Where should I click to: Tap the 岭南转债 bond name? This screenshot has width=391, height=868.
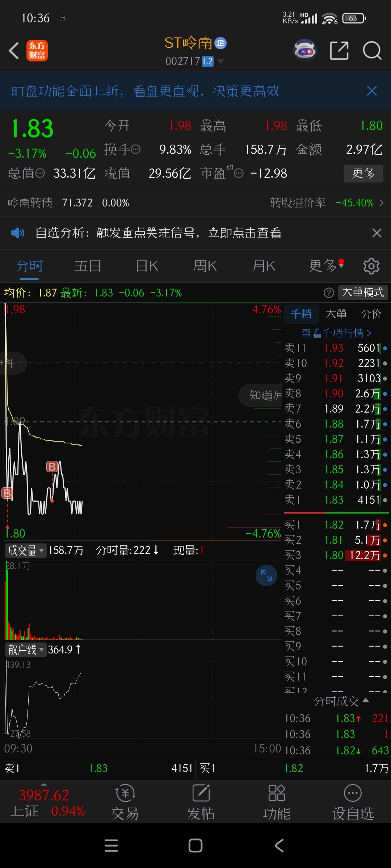[30, 203]
